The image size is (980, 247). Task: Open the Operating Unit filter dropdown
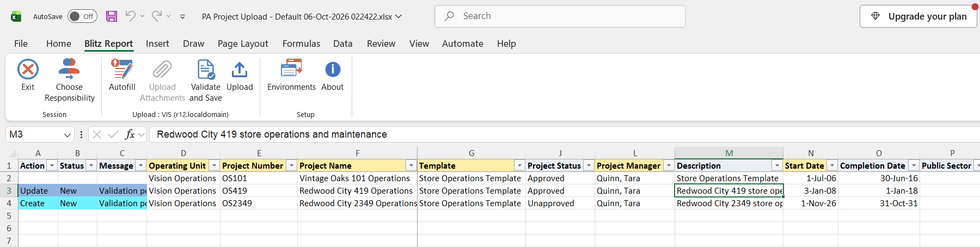click(x=215, y=165)
